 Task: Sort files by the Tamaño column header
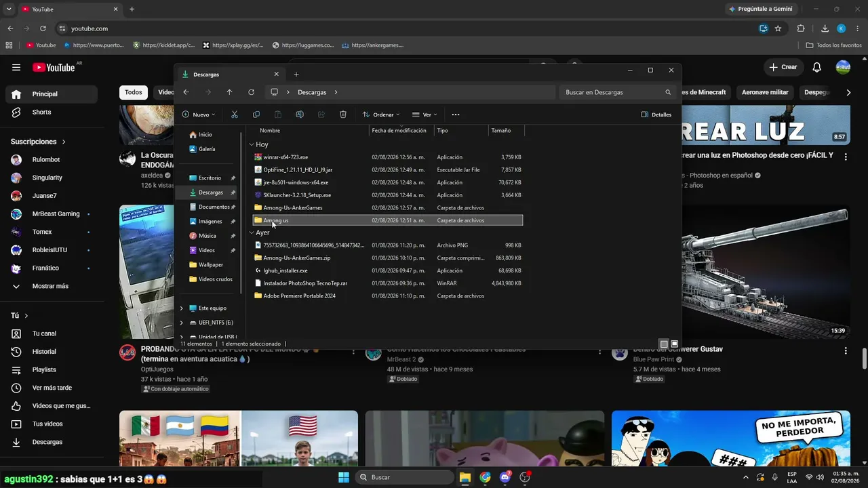[x=506, y=130]
